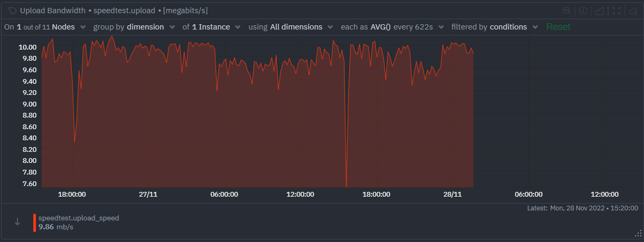The image size is (644, 242).
Task: Click the chart settings icon at far right
Action: pos(632,11)
